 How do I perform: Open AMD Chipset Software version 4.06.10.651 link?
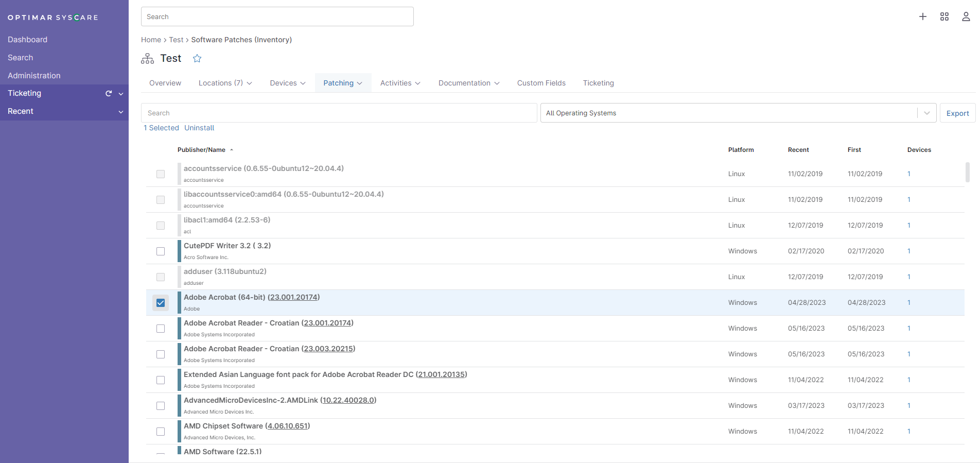[x=287, y=426]
